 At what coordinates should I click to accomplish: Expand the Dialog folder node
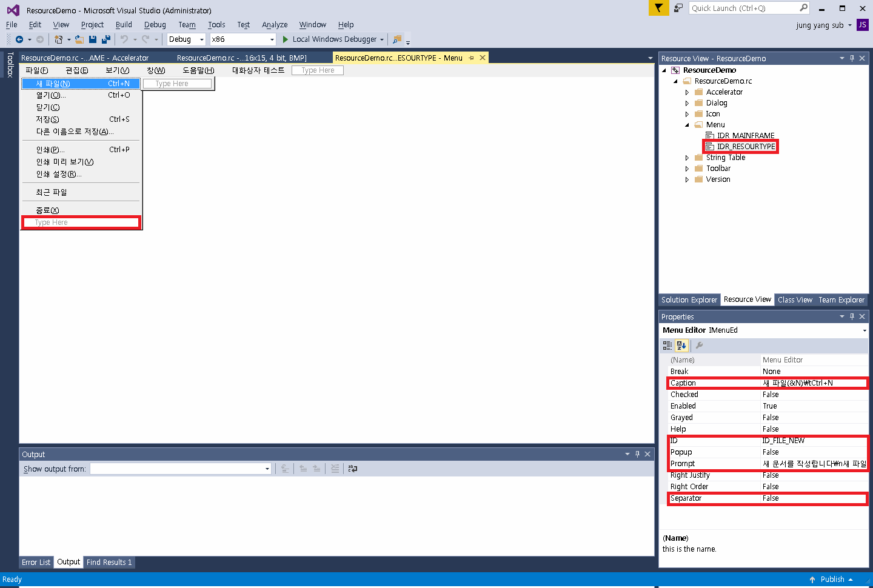coord(687,103)
